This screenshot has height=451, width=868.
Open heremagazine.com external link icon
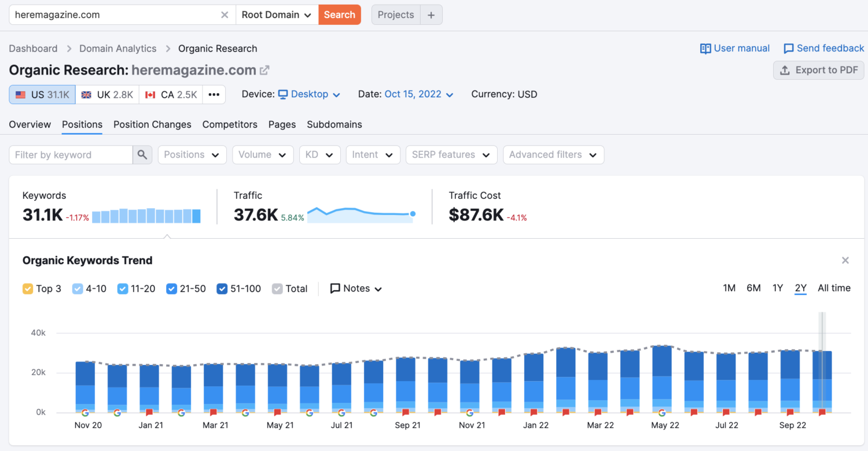pyautogui.click(x=264, y=71)
